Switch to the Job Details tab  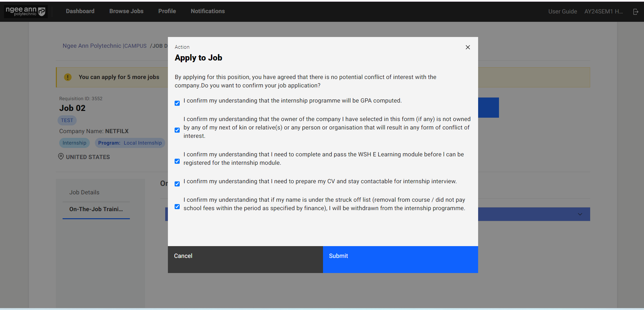click(84, 192)
